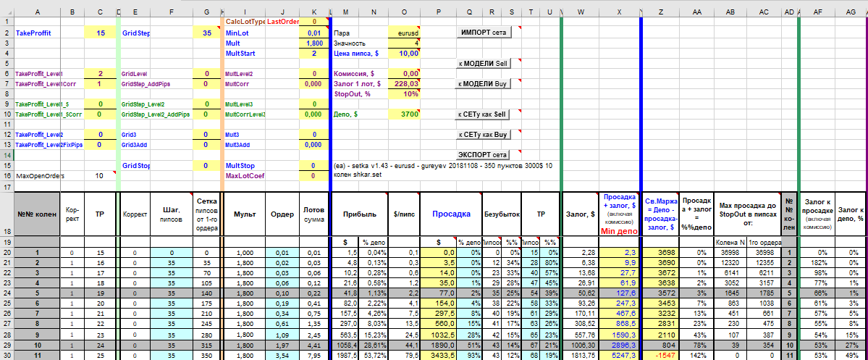Viewport: 868px width, 360px height.
Task: Select the Безубыток header cell
Action: 502,214
